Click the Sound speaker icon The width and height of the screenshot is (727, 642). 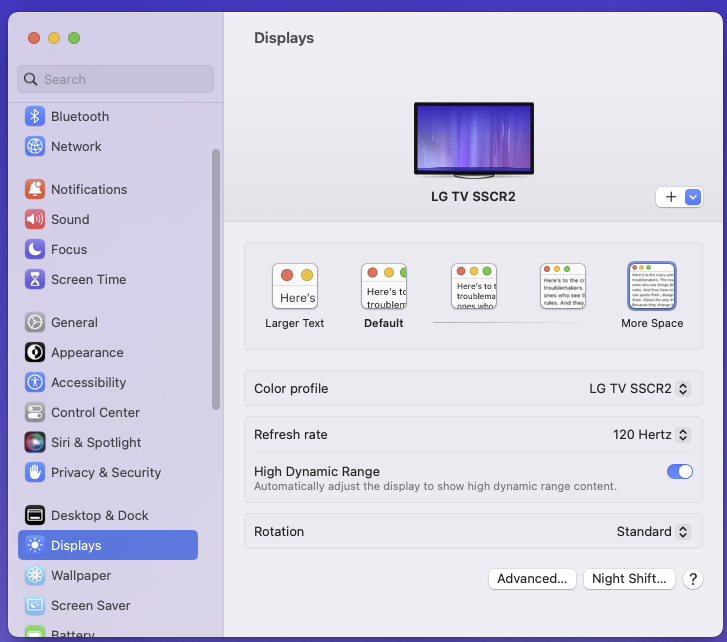pyautogui.click(x=35, y=219)
